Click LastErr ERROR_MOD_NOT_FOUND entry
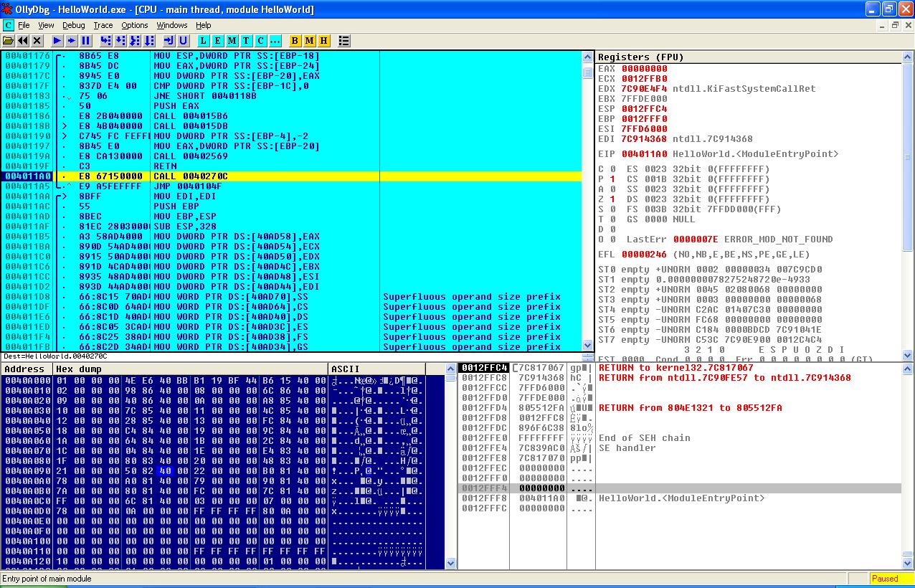This screenshot has width=915, height=588. pos(730,240)
